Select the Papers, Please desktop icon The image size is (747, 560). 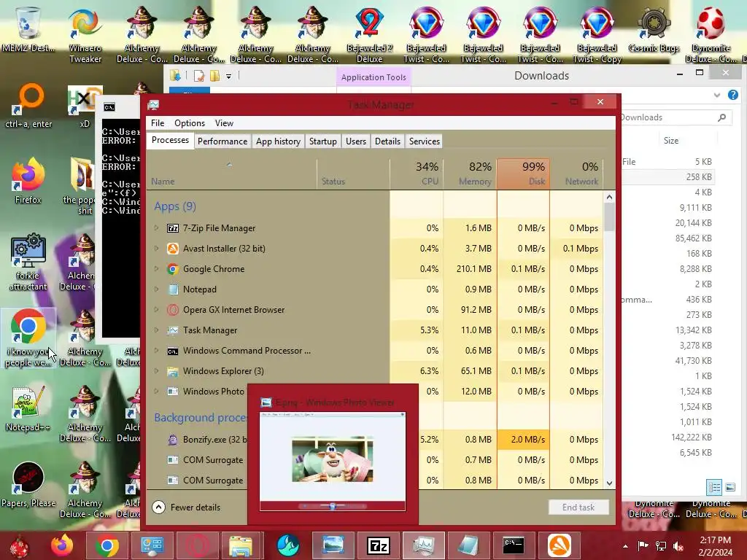click(28, 484)
